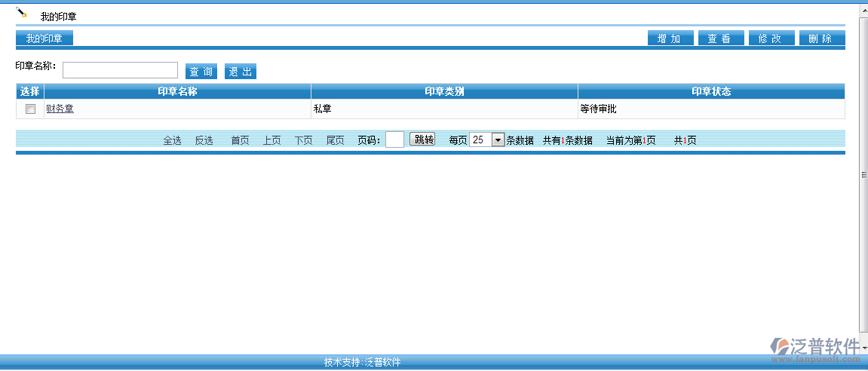Focus the 印章名称 search input field

pos(120,70)
